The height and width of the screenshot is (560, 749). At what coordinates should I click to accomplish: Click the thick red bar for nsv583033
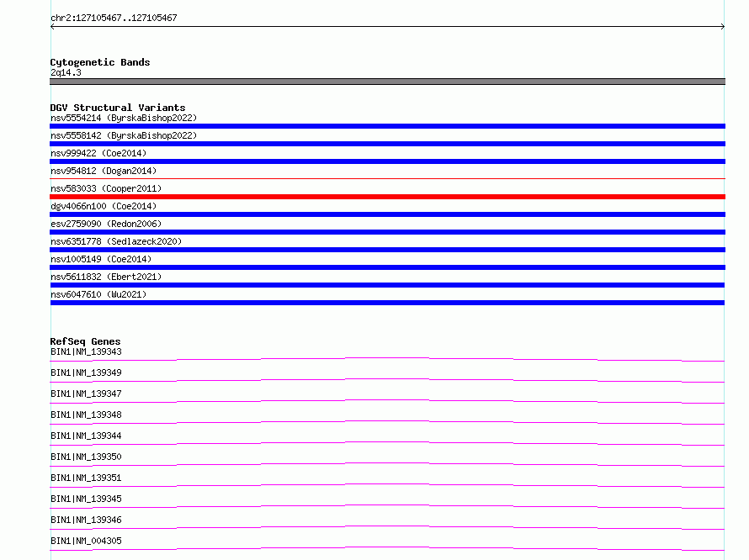pyautogui.click(x=387, y=197)
